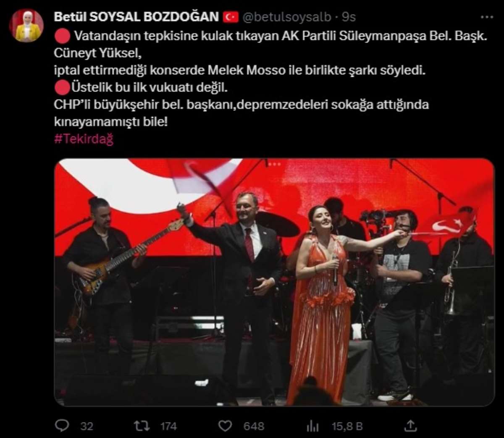Click tweet text mentioning Melek Mosso
The image size is (504, 438).
(240, 70)
